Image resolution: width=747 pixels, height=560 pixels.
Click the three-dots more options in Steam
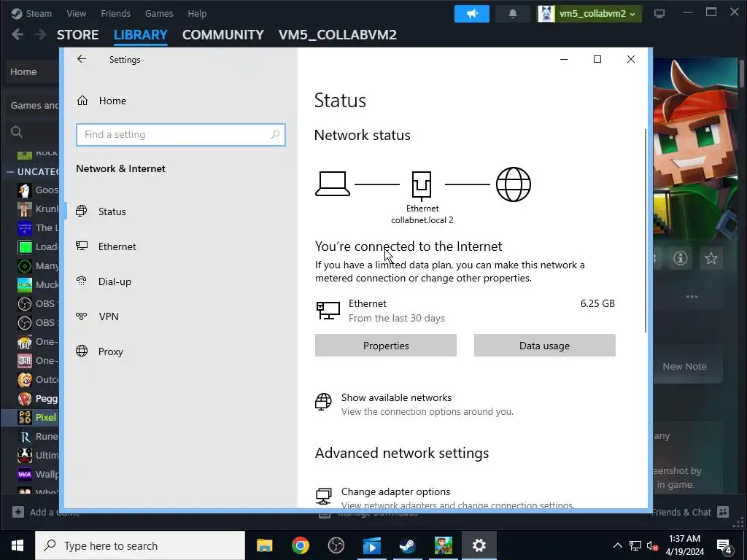click(692, 297)
